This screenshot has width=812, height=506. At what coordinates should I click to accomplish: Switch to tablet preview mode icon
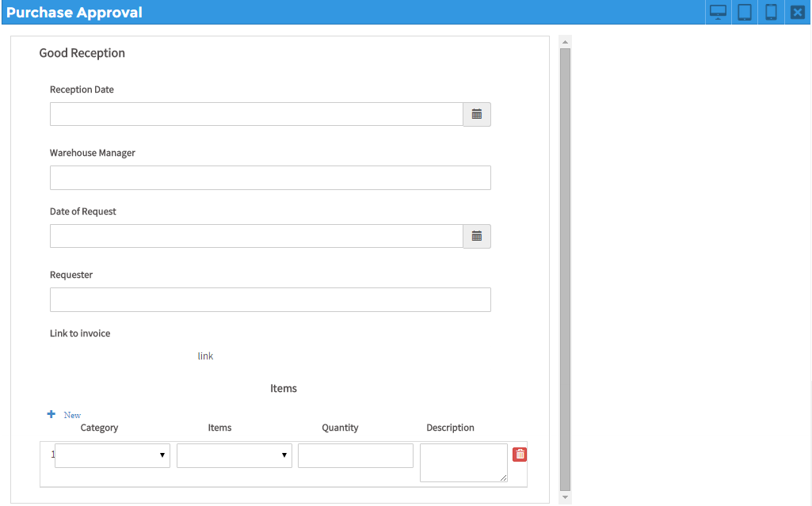pyautogui.click(x=745, y=12)
